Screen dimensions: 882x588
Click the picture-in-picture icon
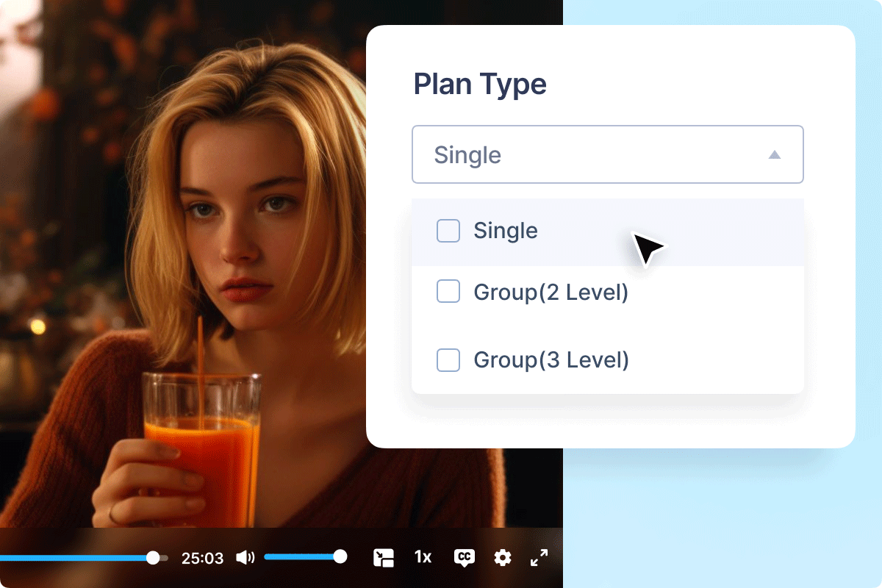click(x=382, y=557)
